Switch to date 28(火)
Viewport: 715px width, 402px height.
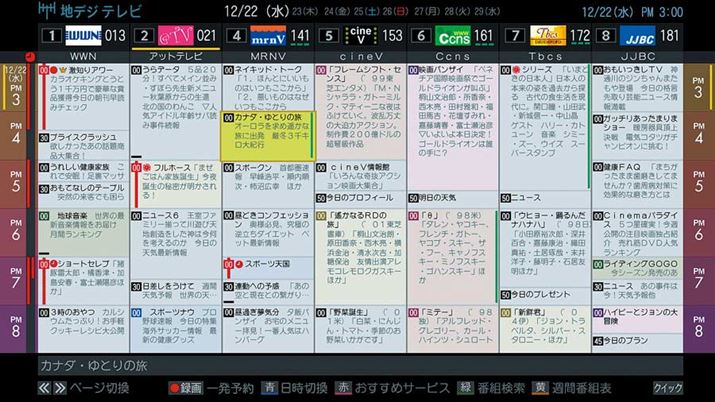click(457, 11)
